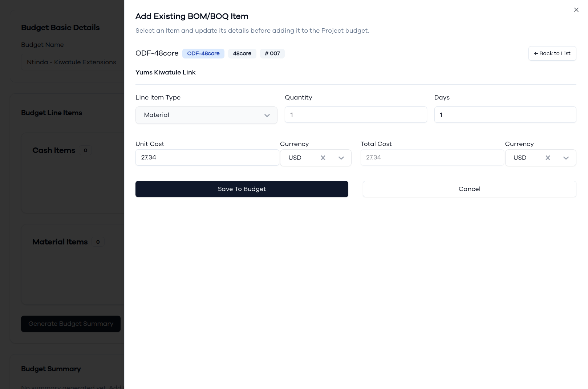
Task: Expand the Unit Cost currency dropdown
Action: pyautogui.click(x=341, y=158)
